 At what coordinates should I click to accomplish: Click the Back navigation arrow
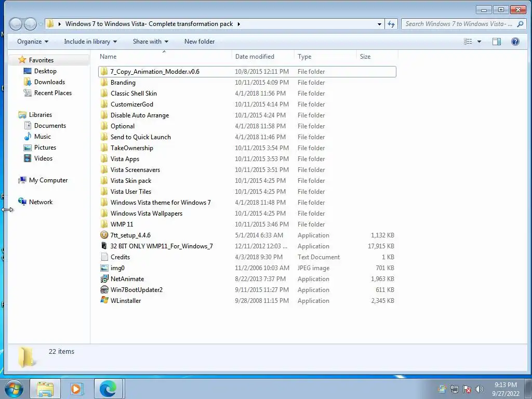(15, 24)
